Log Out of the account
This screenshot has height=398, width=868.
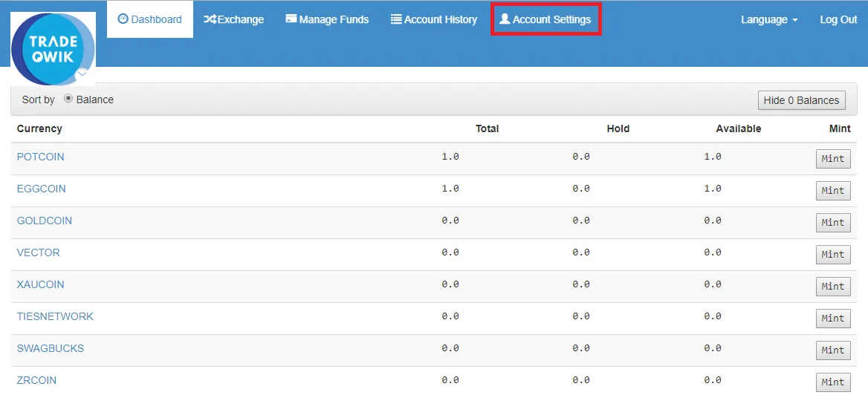point(838,19)
